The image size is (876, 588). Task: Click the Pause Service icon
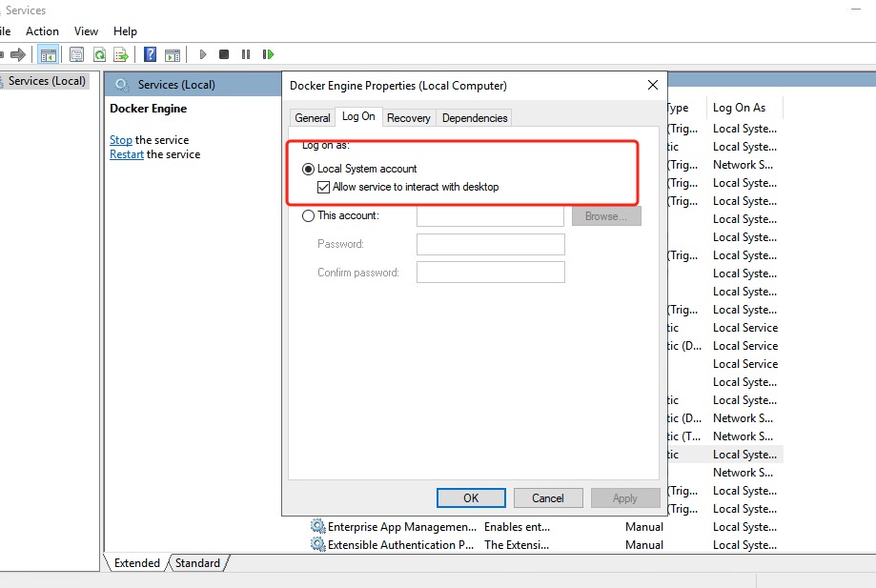[246, 54]
